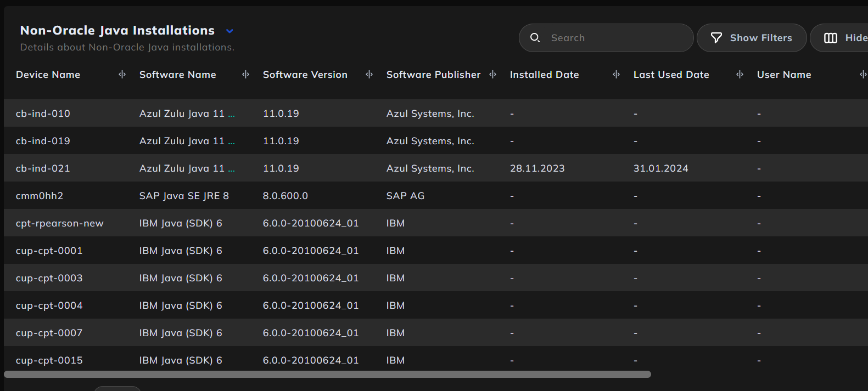Image resolution: width=868 pixels, height=391 pixels.
Task: Click the subtitle about Non-Oracle Java installations
Action: (127, 47)
